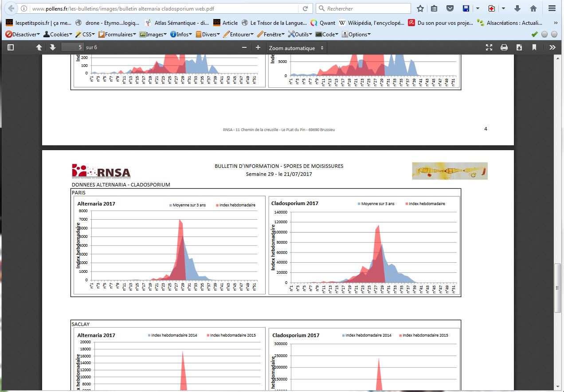The height and width of the screenshot is (392, 564).
Task: Go to next PDF page
Action: coord(52,47)
